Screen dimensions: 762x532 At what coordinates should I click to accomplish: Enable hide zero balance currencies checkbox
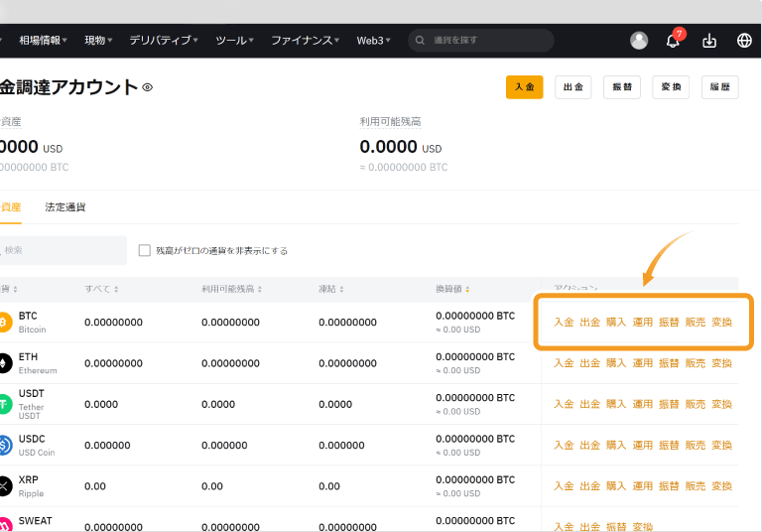pos(145,250)
